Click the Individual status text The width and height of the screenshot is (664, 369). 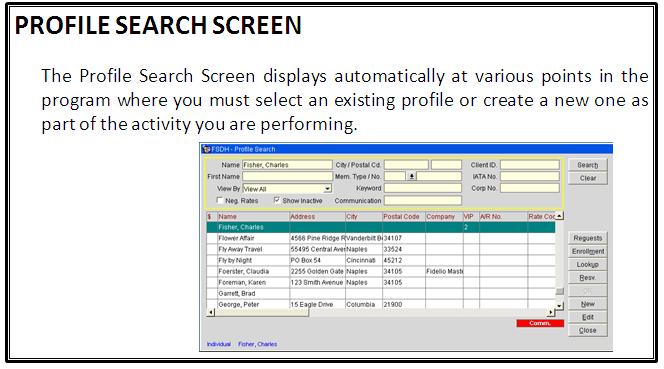219,344
